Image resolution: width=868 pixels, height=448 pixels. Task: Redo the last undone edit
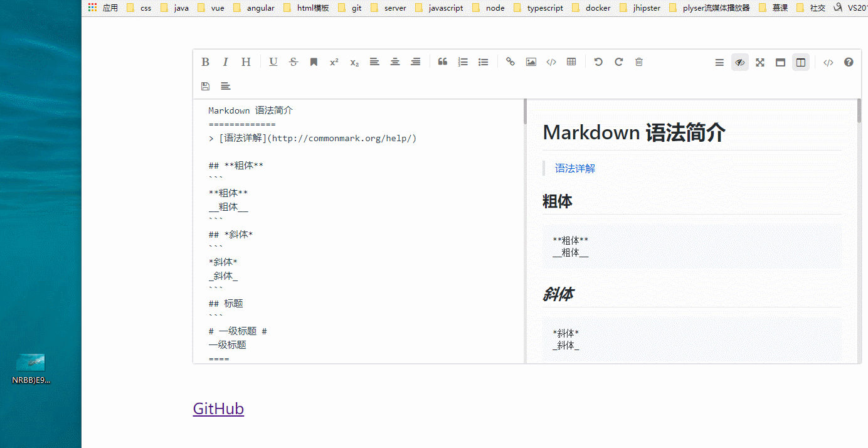[618, 62]
